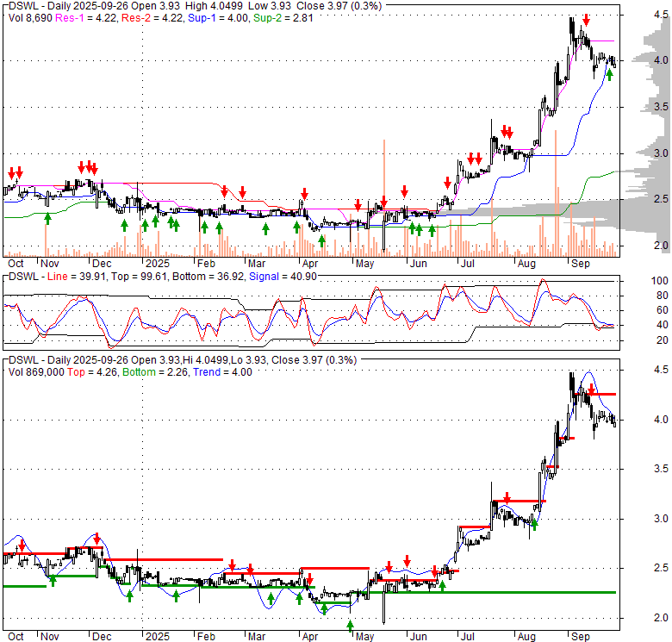Screen dimensions: 672x642
Task: Click the 'Res-2 = 4.22' red label
Action: coord(152,18)
